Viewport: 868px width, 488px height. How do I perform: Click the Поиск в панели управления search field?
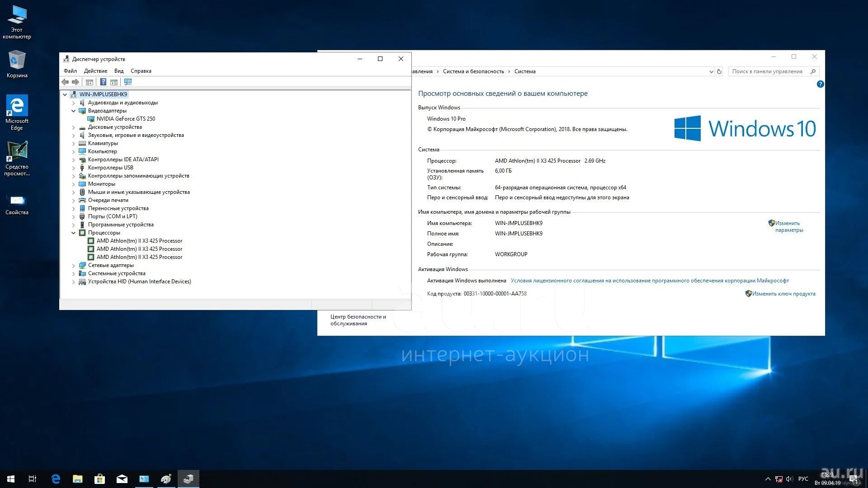[774, 71]
